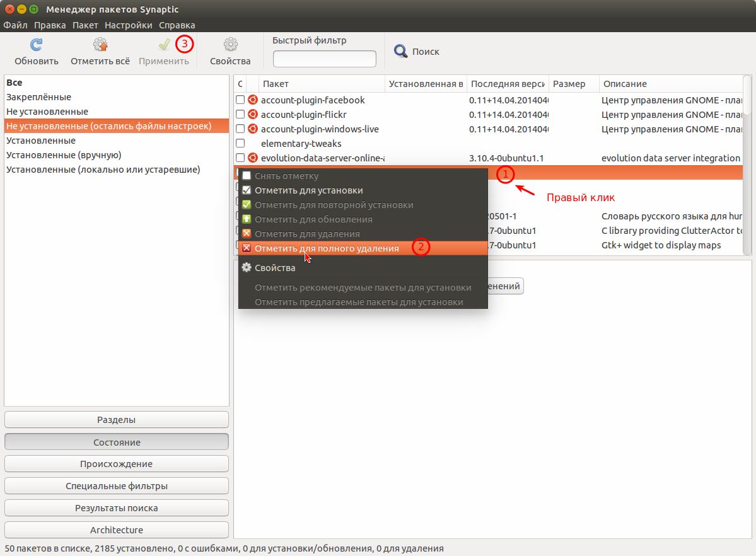Image resolution: width=756 pixels, height=556 pixels.
Task: Click the Обновить reload icon
Action: [x=36, y=45]
